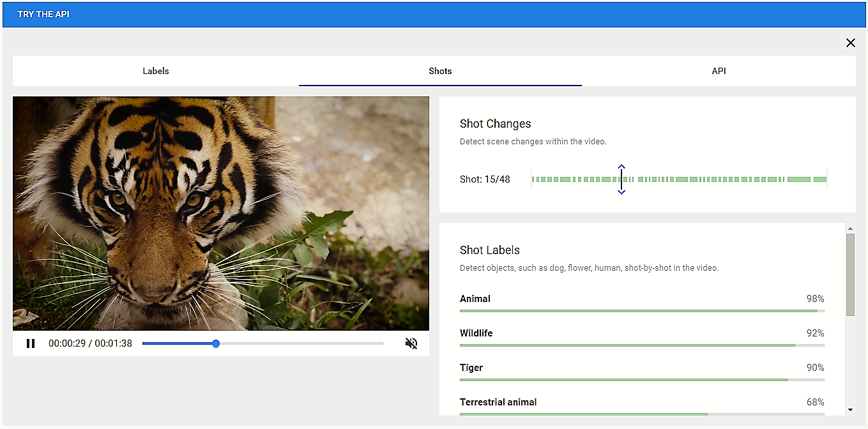Switch to the Labels tab
Screen dimensions: 868x429
[156, 71]
